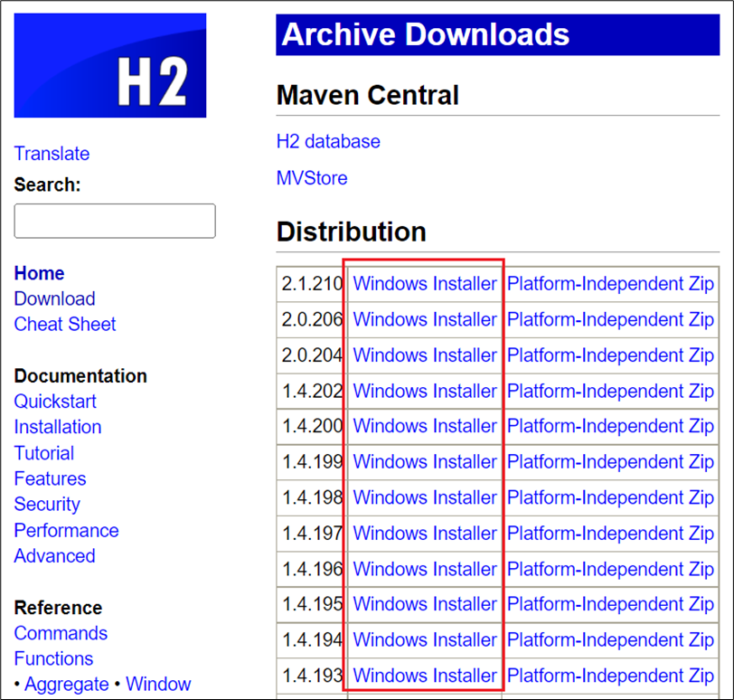
Task: Download Platform-Independent Zip for 1.4.196
Action: [x=610, y=569]
